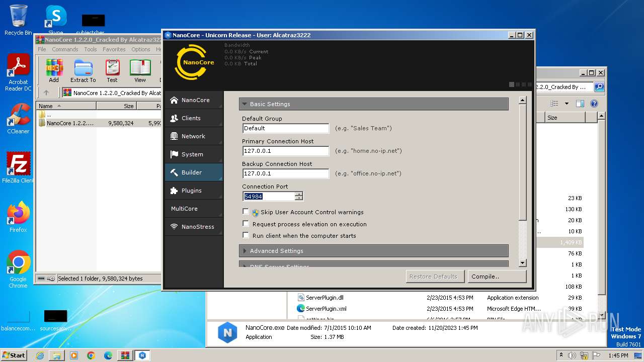Image resolution: width=644 pixels, height=362 pixels.
Task: Open the MultiCore sidebar tab
Action: [x=194, y=209]
